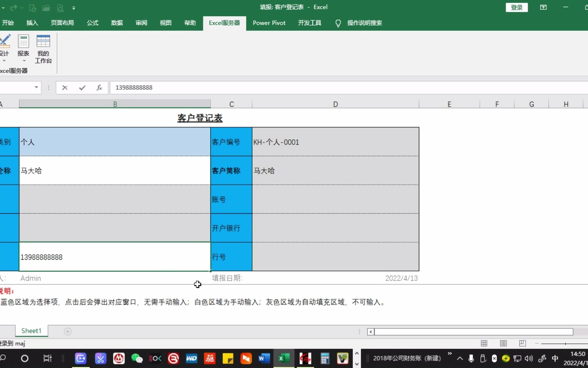The height and width of the screenshot is (368, 588).
Task: Open the Name Box dropdown
Action: (x=36, y=88)
